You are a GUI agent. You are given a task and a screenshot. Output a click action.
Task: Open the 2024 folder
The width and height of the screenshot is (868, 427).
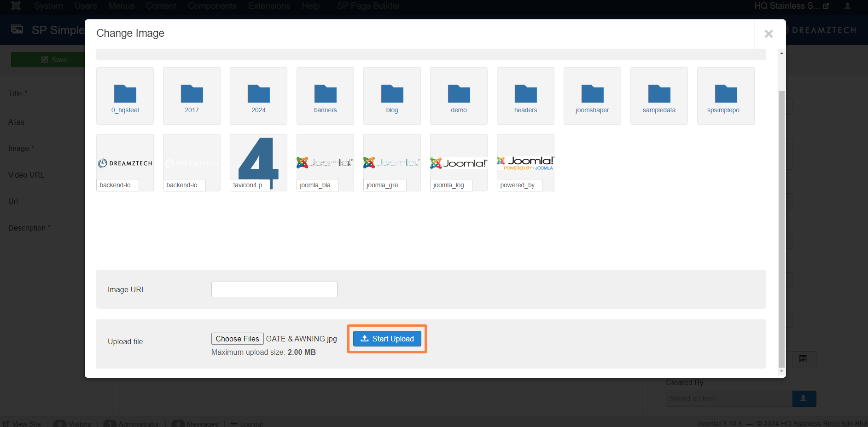coord(258,96)
